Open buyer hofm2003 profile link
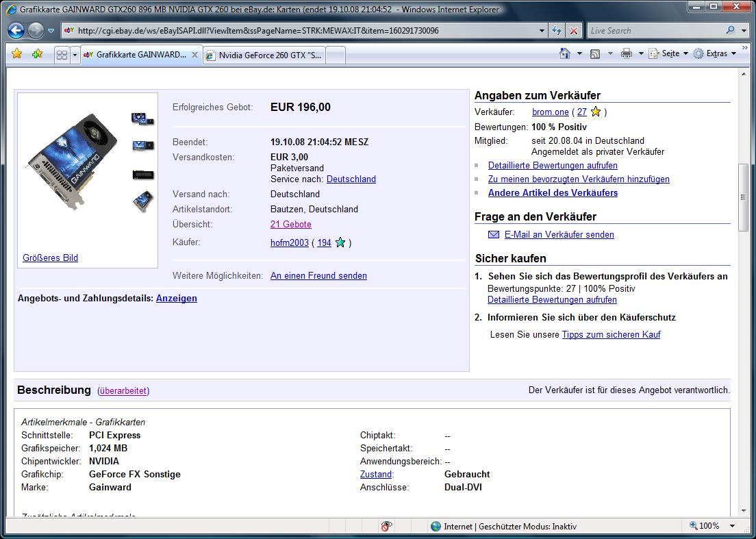756x539 pixels. click(289, 242)
